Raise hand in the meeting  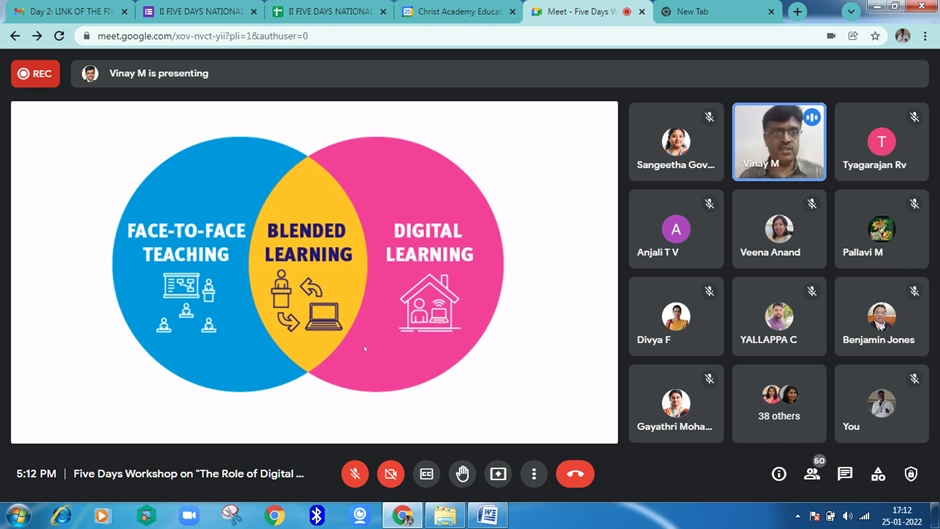tap(462, 474)
